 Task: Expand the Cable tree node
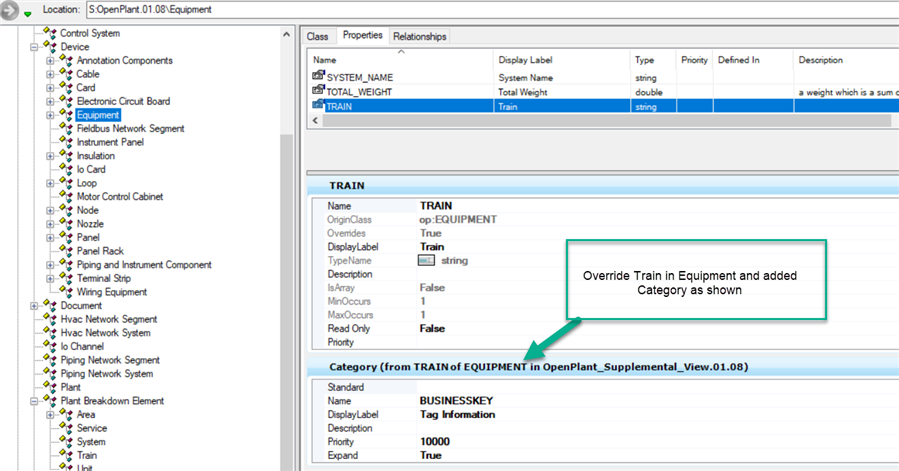[x=50, y=75]
